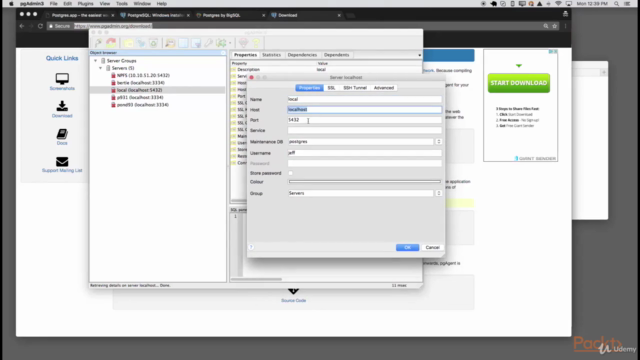Click the bookmark star in address bar
This screenshot has width=640, height=360.
(x=554, y=26)
